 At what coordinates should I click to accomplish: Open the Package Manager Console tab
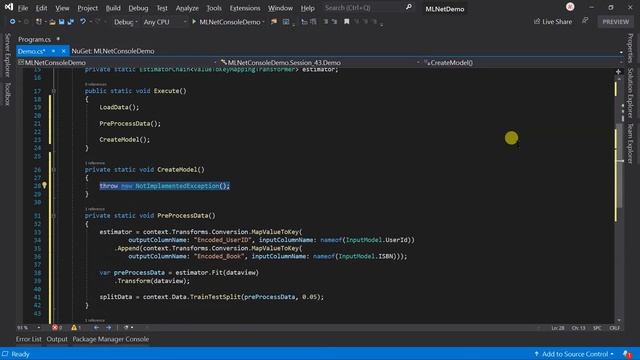click(111, 339)
